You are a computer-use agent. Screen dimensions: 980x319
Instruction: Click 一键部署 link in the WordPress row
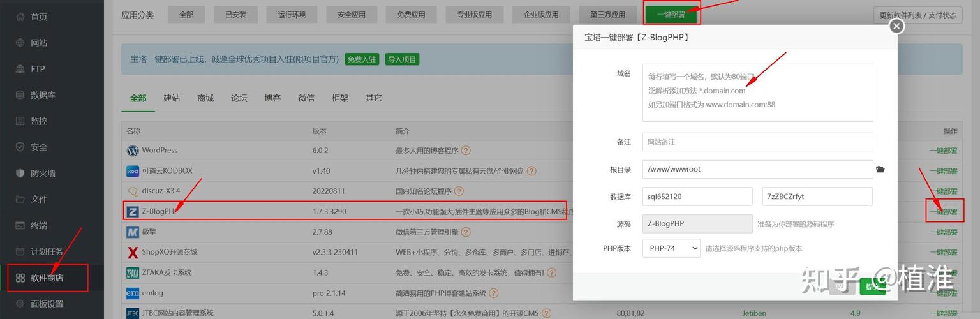943,151
